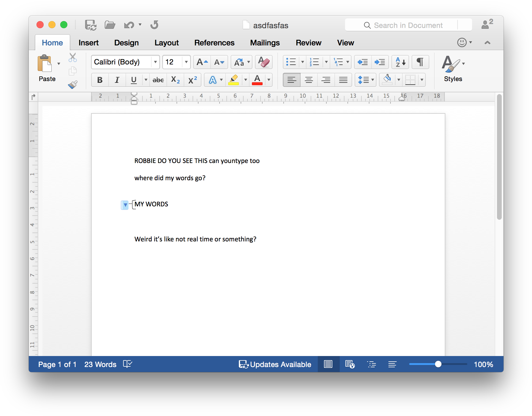The image size is (532, 416).
Task: Open the font size dropdown
Action: click(x=186, y=62)
